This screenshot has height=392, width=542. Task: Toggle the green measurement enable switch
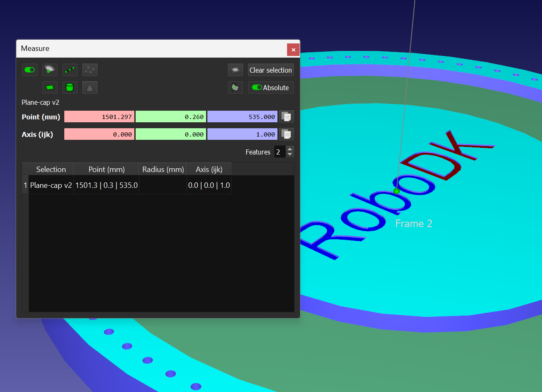pyautogui.click(x=30, y=70)
